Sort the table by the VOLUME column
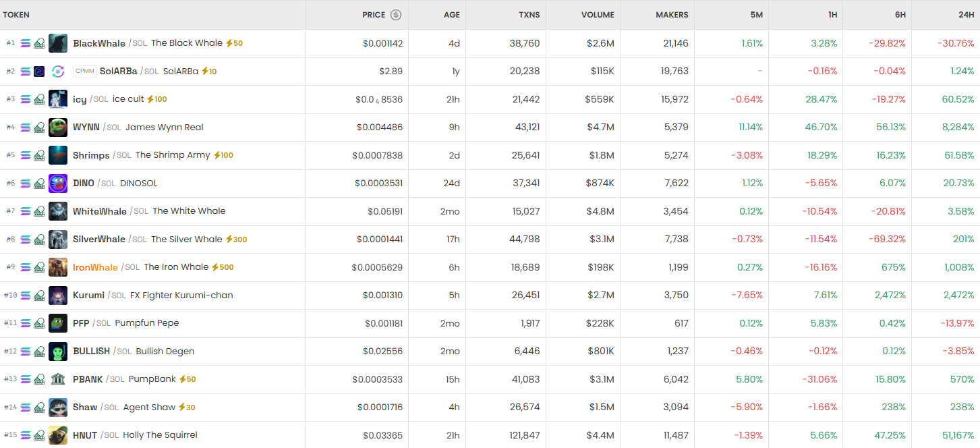 click(x=598, y=15)
